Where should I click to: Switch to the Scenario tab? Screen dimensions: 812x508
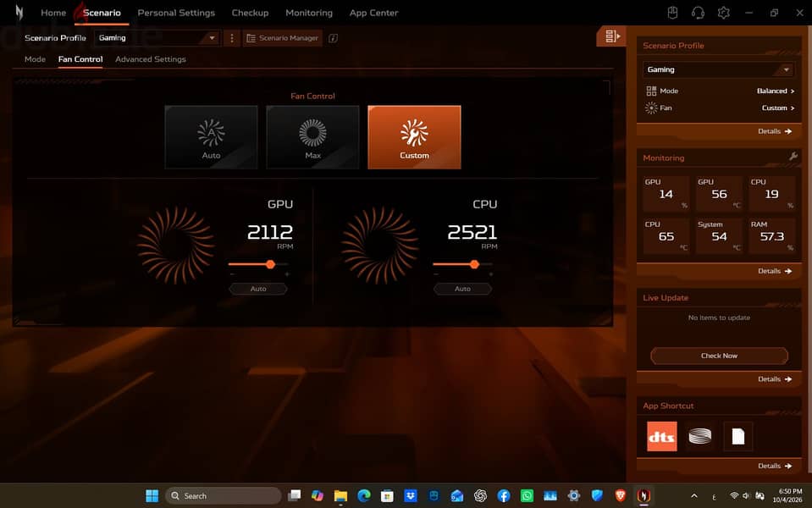click(102, 13)
